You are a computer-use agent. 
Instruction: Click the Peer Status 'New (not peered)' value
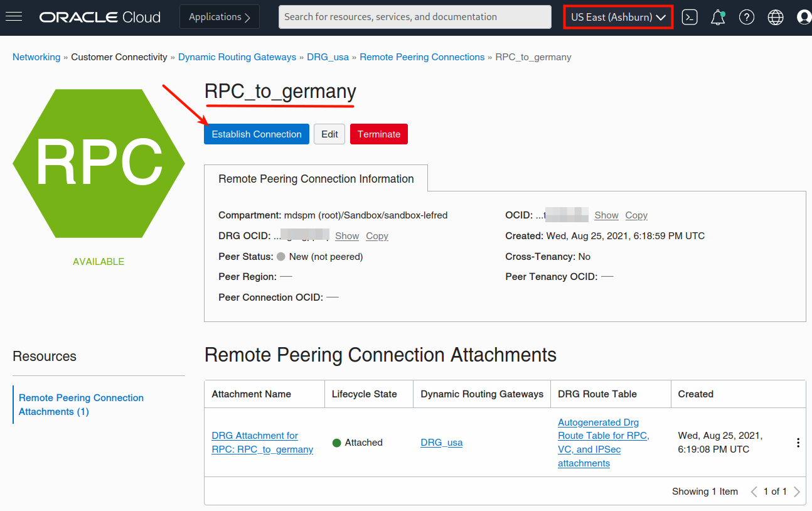click(x=326, y=257)
